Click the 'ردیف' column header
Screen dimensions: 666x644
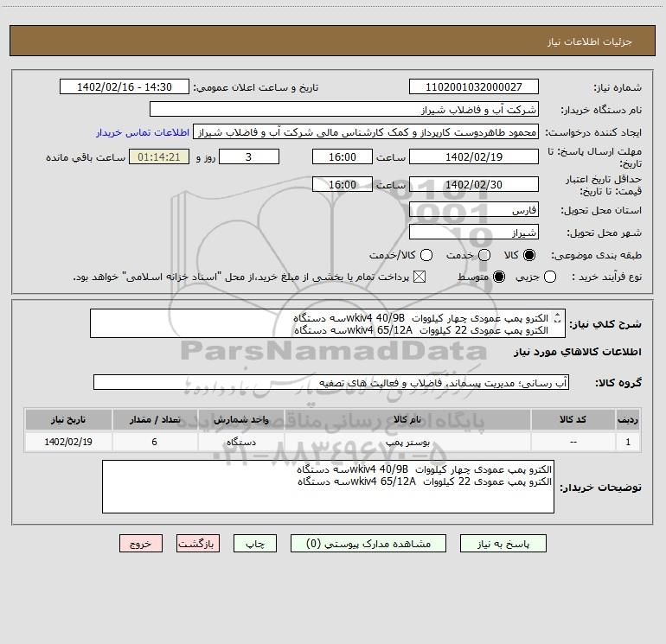(628, 419)
